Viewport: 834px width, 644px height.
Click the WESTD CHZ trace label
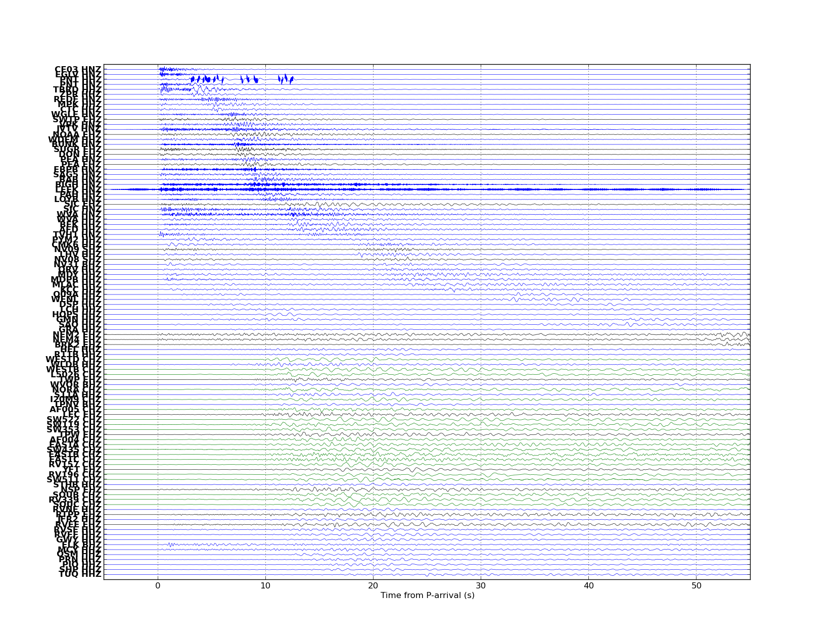[x=74, y=359]
